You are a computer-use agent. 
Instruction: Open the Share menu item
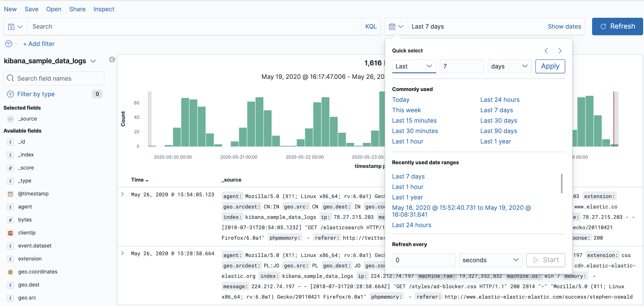[77, 9]
